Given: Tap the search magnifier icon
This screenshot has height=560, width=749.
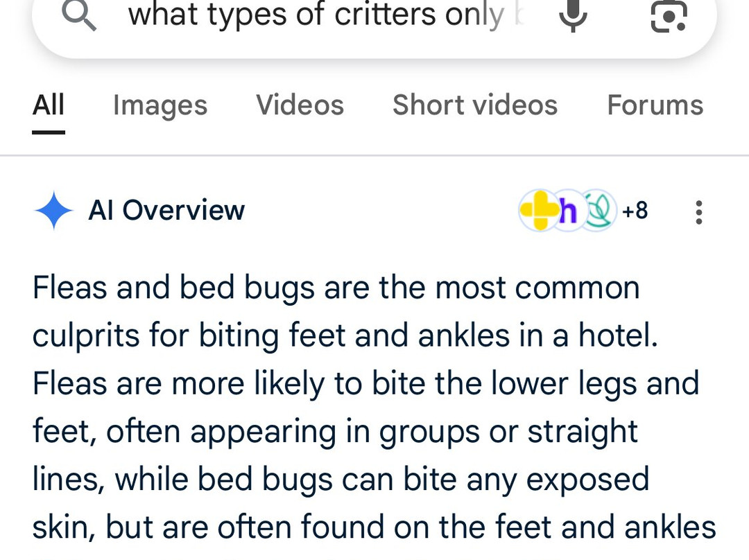Looking at the screenshot, I should point(79,15).
